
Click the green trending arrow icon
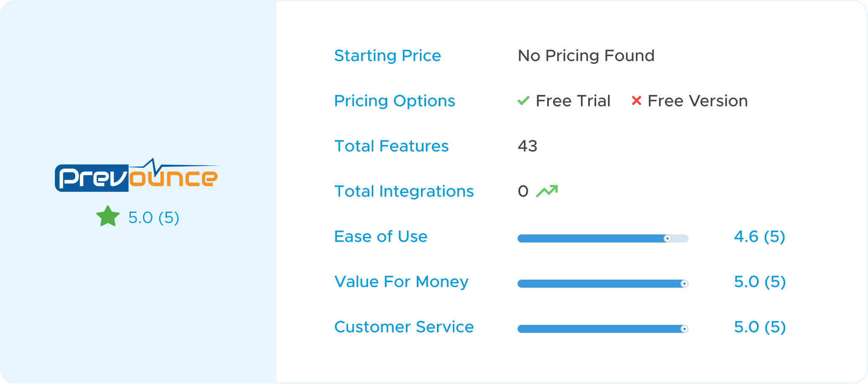coord(547,191)
